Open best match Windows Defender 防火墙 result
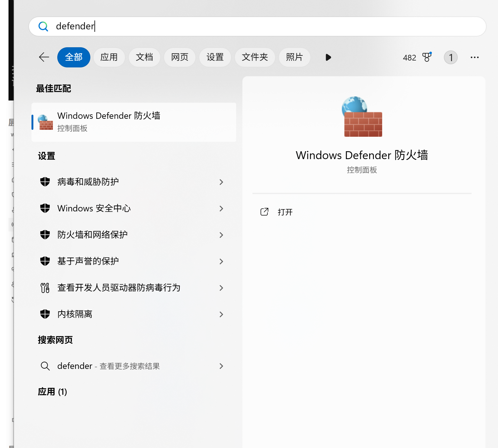Image resolution: width=498 pixels, height=448 pixels. coord(134,122)
